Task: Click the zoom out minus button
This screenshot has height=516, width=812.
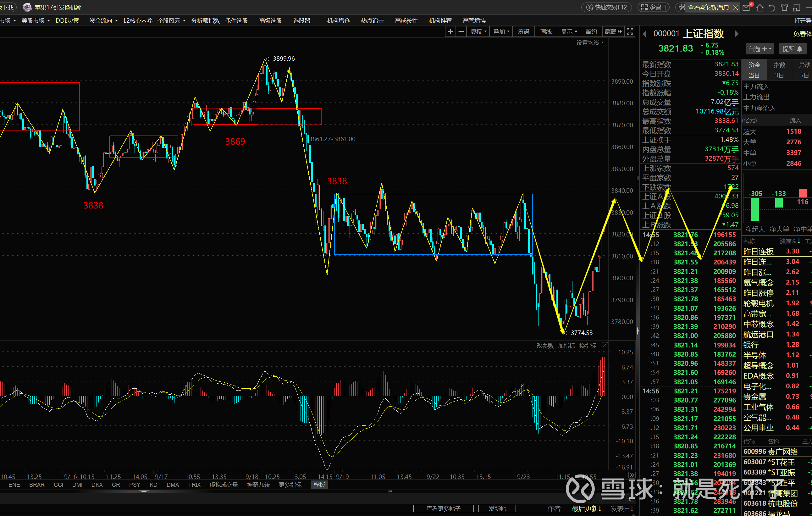Action: pos(461,31)
